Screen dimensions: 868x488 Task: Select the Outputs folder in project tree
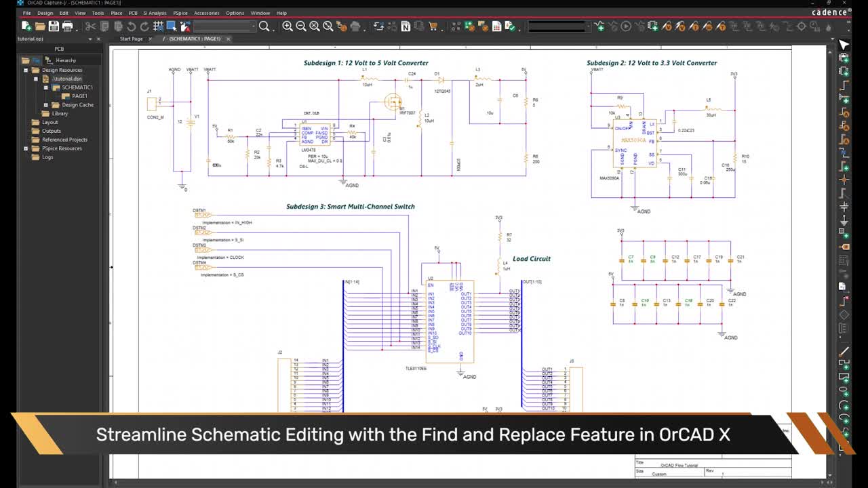52,131
